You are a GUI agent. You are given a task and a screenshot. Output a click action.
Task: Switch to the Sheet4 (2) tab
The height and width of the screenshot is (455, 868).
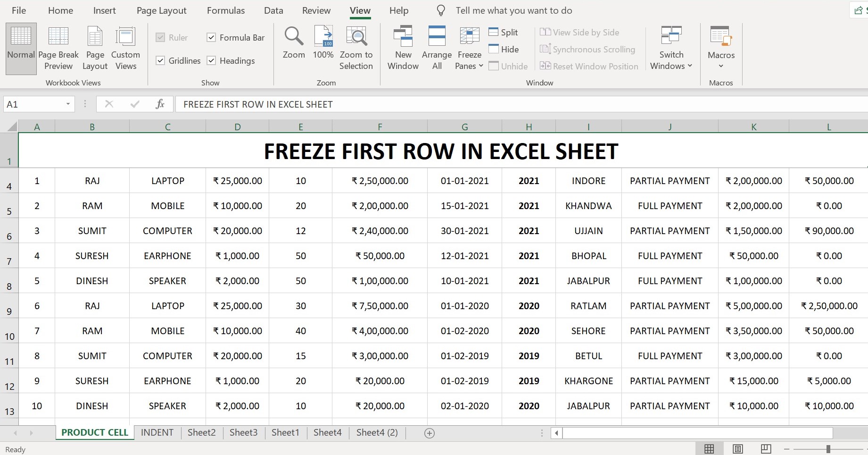[377, 433]
